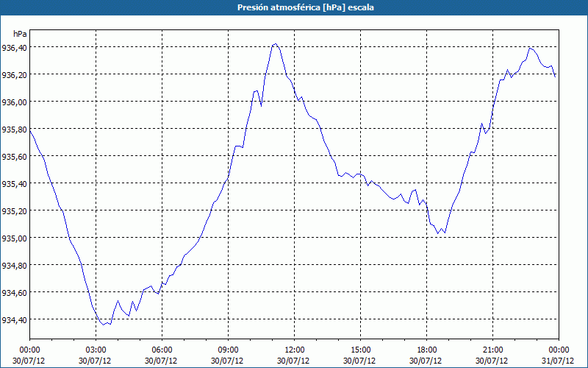Click the 18:00 time axis label
The width and height of the screenshot is (588, 368).
coord(427,350)
